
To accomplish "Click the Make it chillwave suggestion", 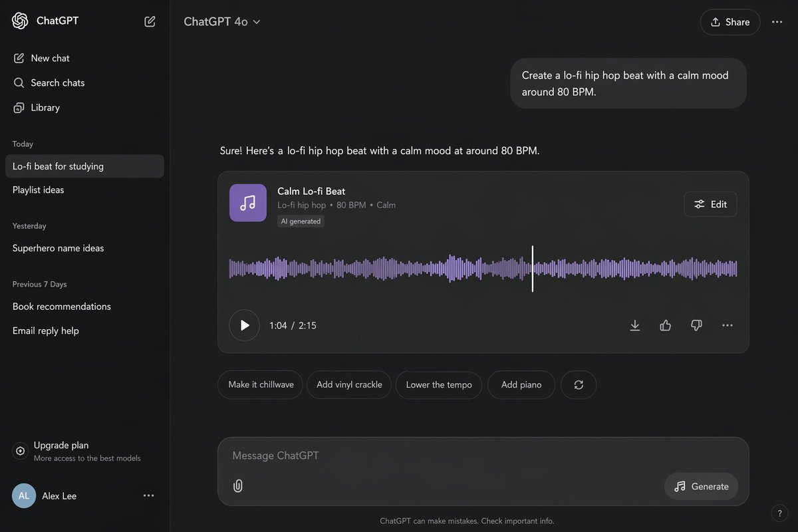I will click(x=261, y=384).
